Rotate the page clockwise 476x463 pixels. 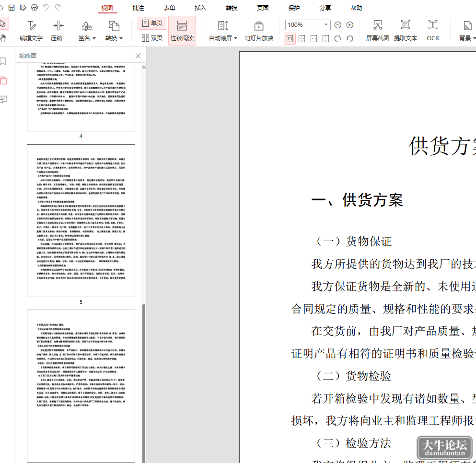coord(338,38)
